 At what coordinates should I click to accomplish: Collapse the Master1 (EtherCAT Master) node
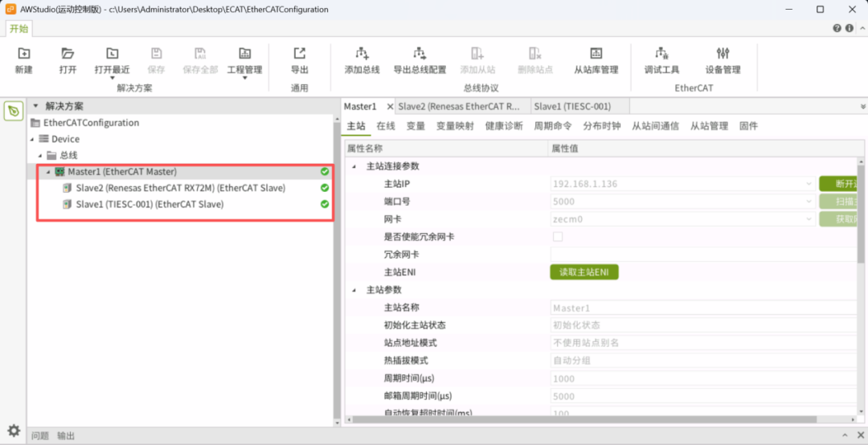[x=48, y=172]
